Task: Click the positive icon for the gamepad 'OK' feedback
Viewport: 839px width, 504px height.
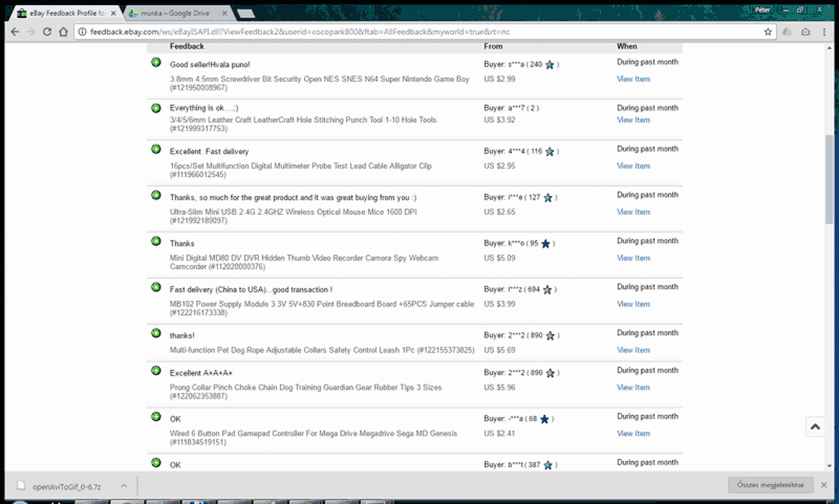Action: [x=156, y=416]
